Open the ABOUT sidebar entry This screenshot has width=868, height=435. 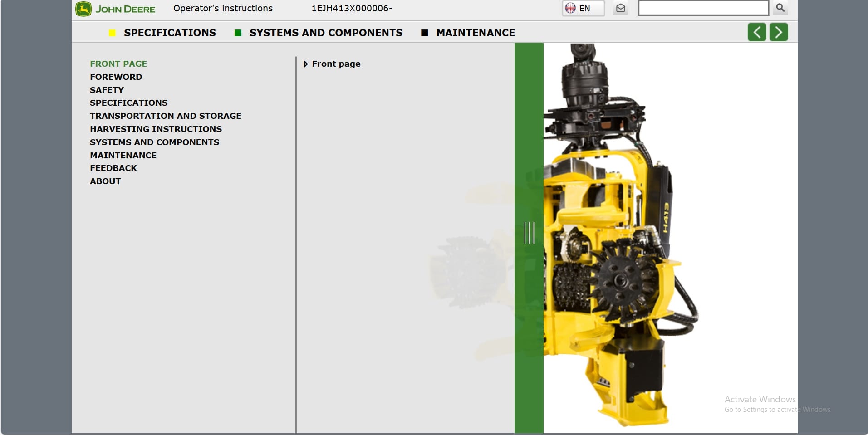tap(105, 181)
